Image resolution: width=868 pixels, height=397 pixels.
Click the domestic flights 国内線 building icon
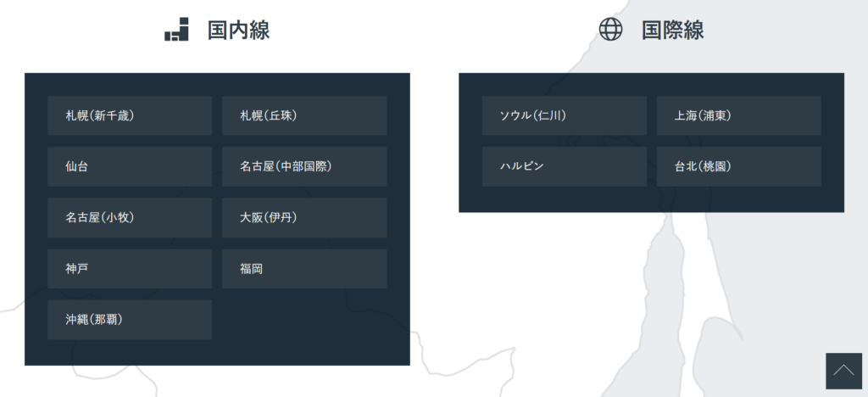176,30
